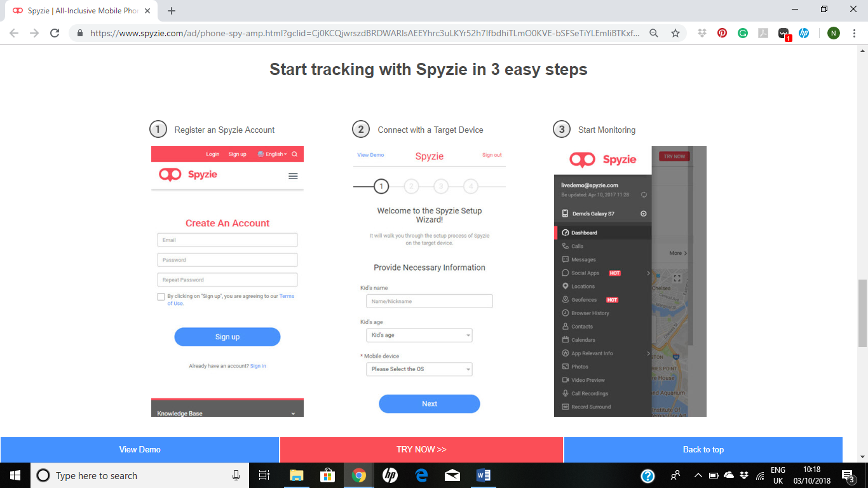Viewport: 868px width, 488px height.
Task: Open the Please Select the OS dropdown
Action: (419, 369)
